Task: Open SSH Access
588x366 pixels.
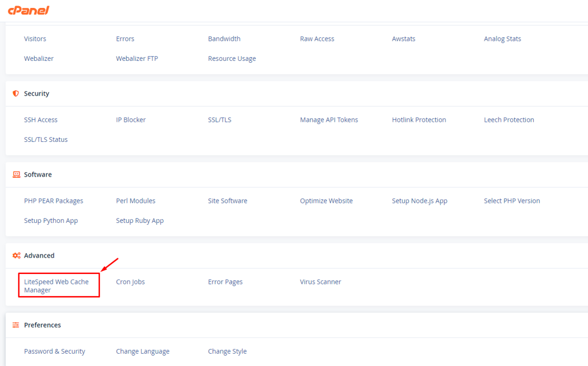Action: [41, 119]
